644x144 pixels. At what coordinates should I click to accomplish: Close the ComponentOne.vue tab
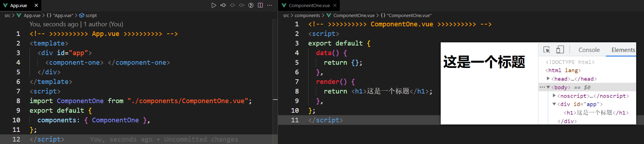tap(335, 5)
